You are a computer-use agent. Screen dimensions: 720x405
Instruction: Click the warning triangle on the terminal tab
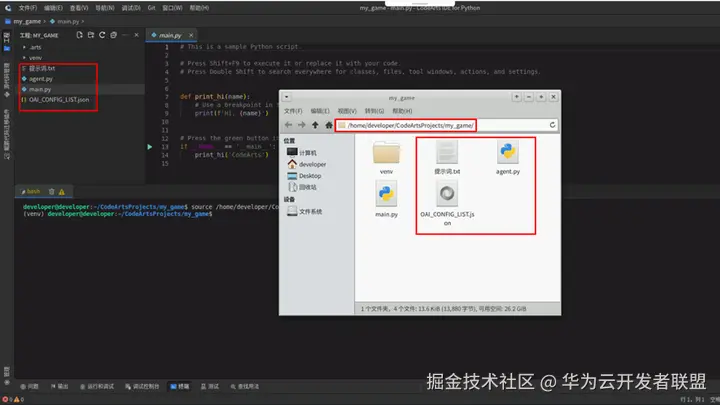62,192
